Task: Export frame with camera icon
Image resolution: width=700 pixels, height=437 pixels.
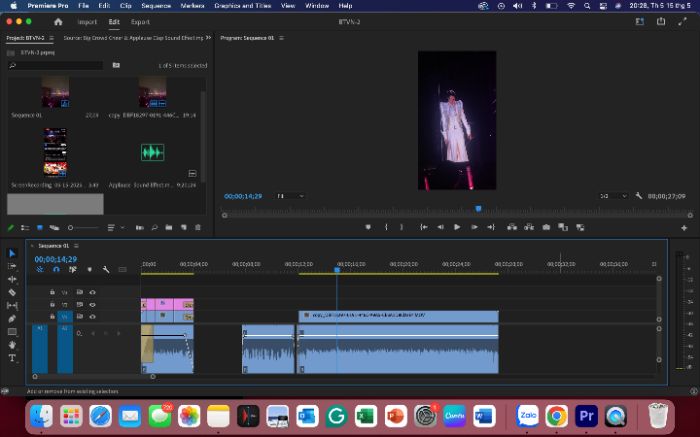Action: 546,227
